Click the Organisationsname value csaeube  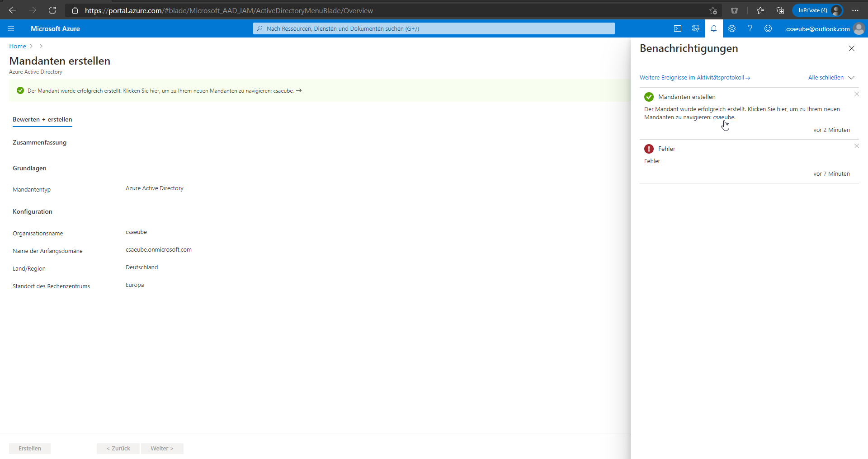click(x=136, y=232)
